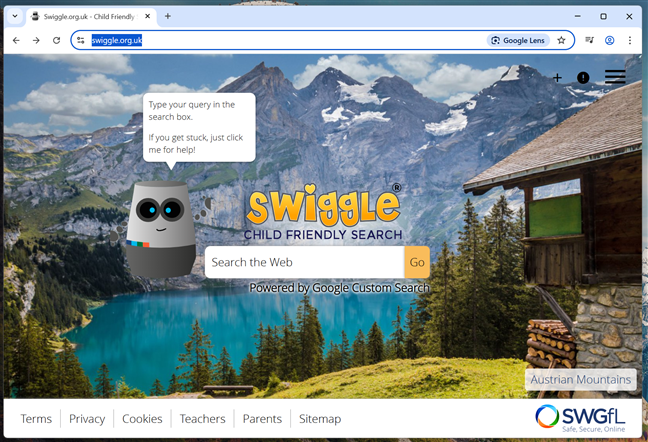Open Chrome three-dot menu

point(630,40)
